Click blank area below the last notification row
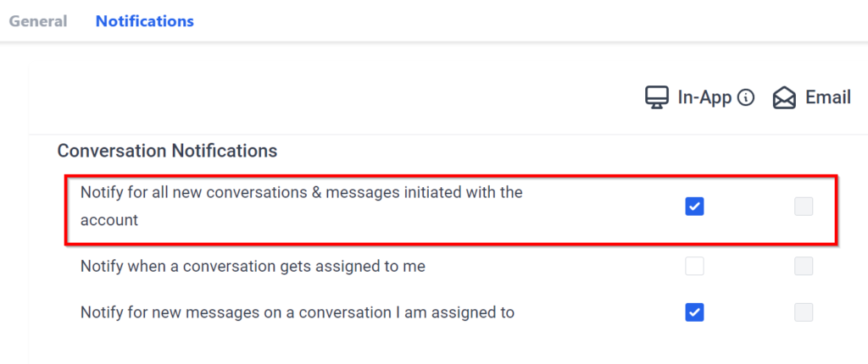Screen dimensions: 868x364 click(424, 347)
